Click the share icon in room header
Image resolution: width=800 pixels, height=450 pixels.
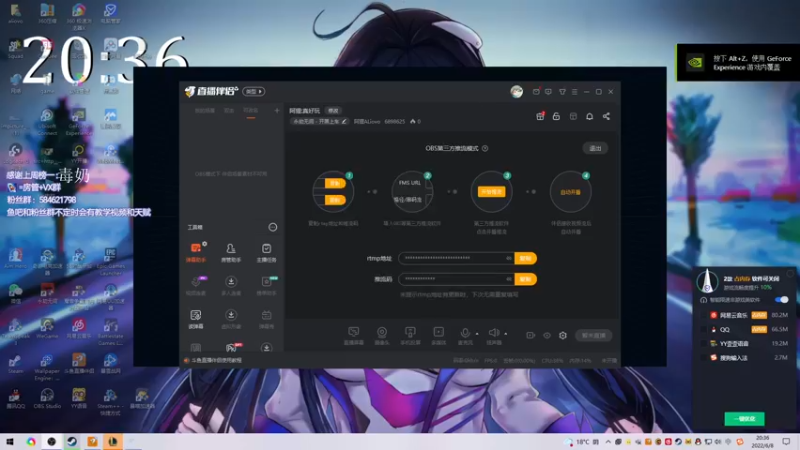pos(606,116)
